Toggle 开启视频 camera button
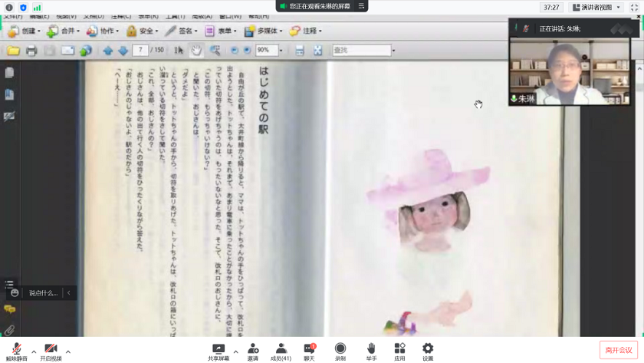This screenshot has height=363, width=644. point(51,352)
